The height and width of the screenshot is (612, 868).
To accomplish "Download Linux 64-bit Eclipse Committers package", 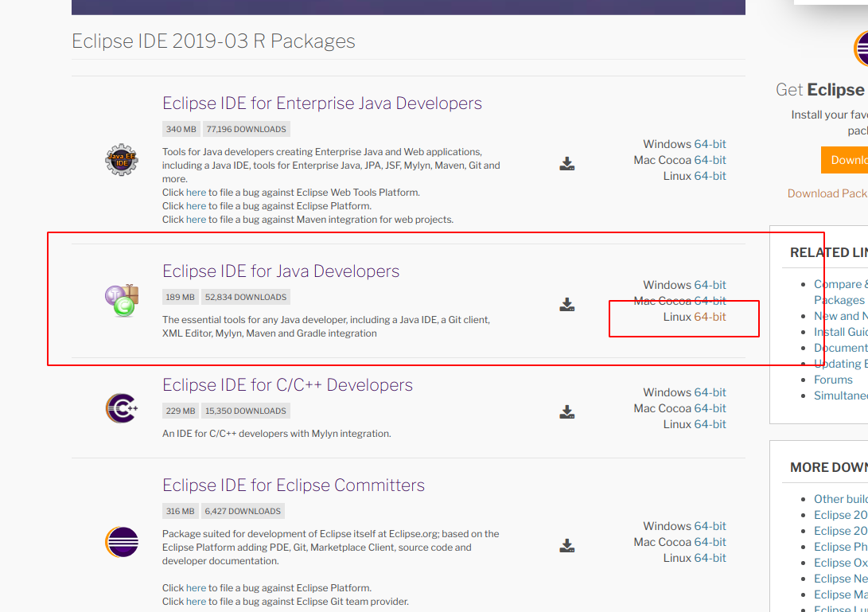I will pos(710,558).
